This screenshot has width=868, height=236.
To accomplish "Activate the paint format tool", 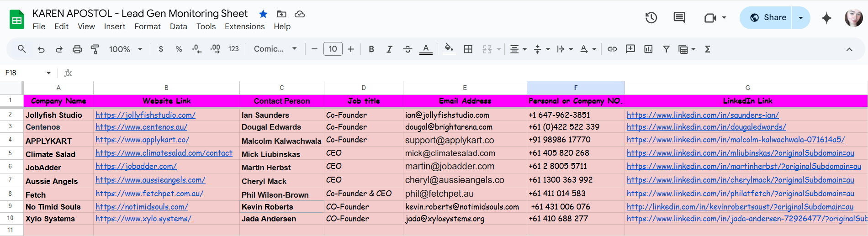I will coord(95,49).
